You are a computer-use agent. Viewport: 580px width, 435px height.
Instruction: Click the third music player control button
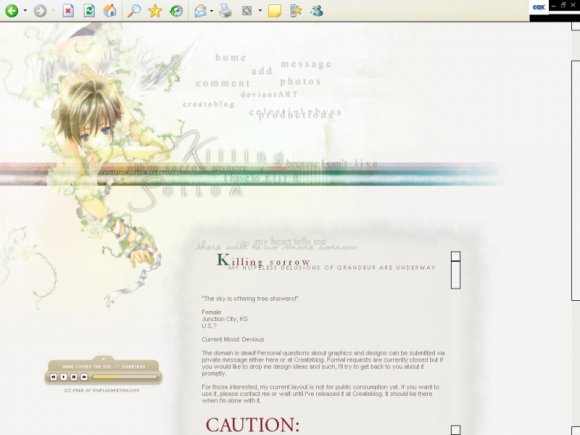[x=74, y=377]
